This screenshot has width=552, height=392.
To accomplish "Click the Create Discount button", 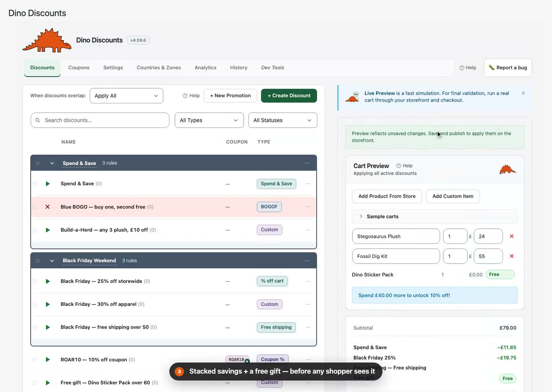I will click(289, 96).
